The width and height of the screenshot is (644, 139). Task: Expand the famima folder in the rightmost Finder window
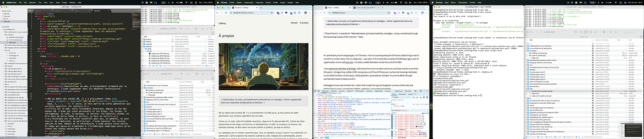[526, 69]
